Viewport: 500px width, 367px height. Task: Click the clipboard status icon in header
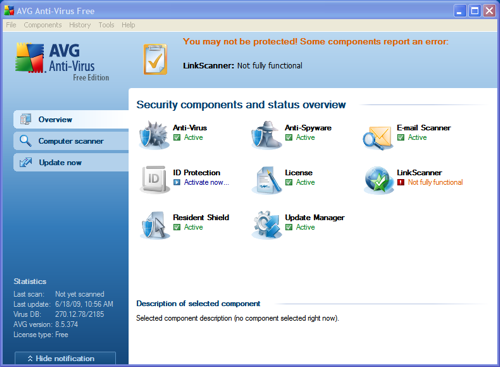[x=155, y=59]
